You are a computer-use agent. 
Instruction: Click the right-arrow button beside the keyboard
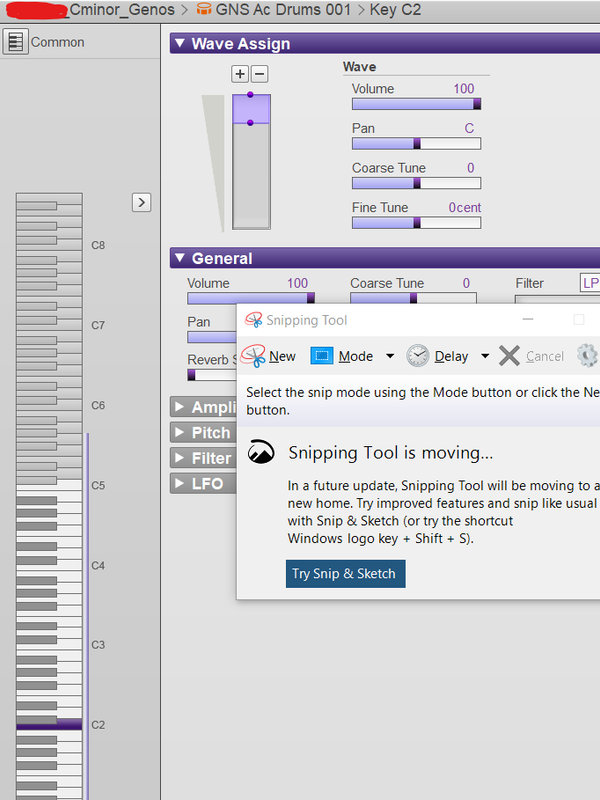pyautogui.click(x=141, y=203)
